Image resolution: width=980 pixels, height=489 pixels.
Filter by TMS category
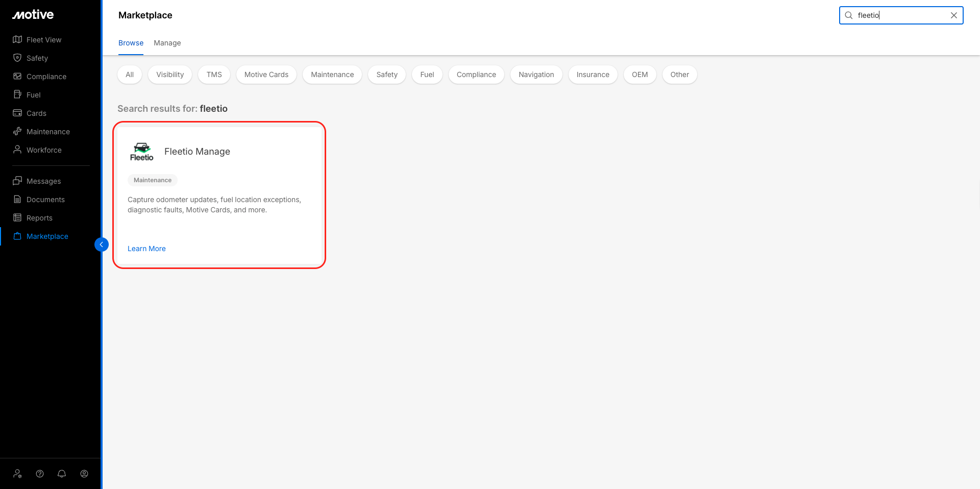214,75
